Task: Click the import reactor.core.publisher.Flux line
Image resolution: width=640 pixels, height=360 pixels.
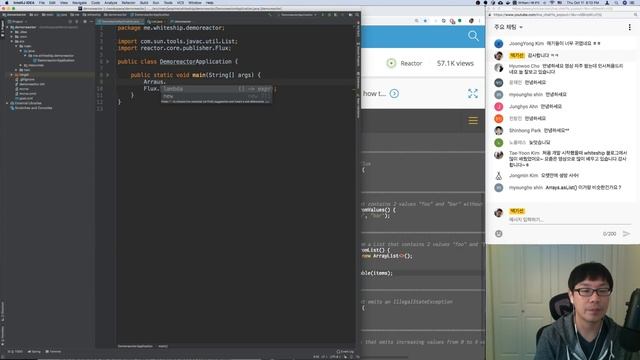Action: pyautogui.click(x=174, y=48)
